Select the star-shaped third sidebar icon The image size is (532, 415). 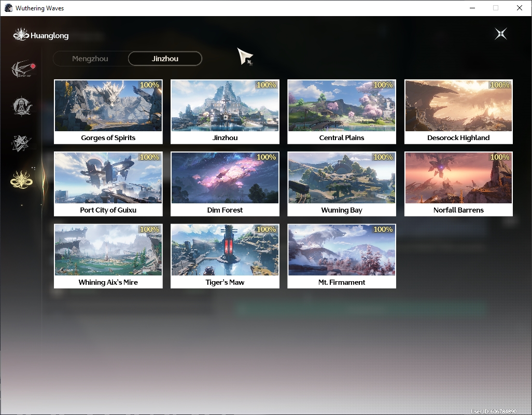[21, 143]
